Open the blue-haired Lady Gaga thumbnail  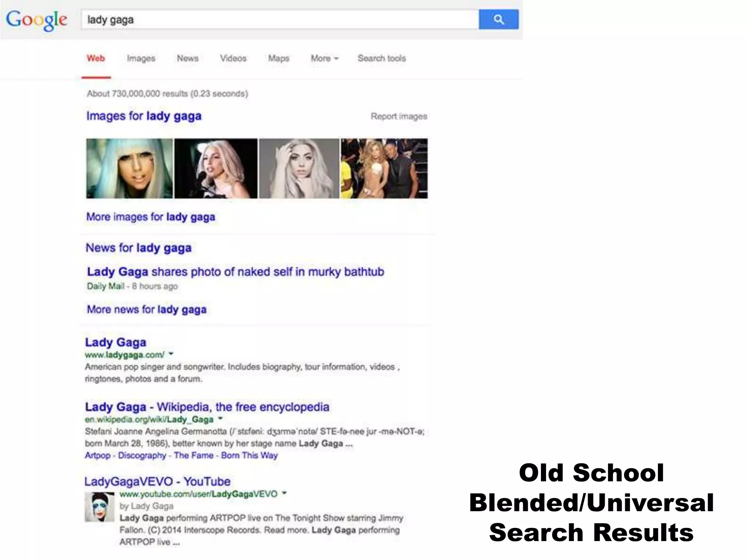129,168
